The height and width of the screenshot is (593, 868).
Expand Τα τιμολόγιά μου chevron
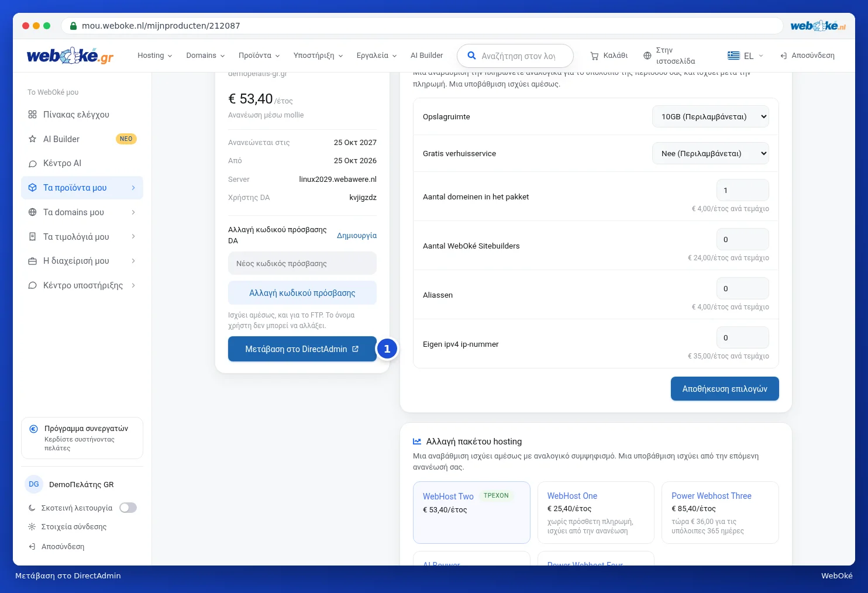pyautogui.click(x=133, y=237)
